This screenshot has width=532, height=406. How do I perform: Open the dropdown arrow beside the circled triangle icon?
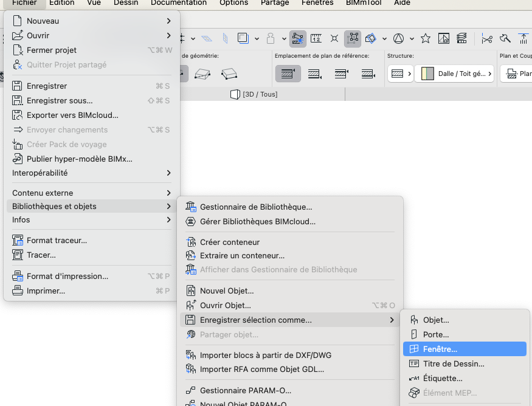412,39
